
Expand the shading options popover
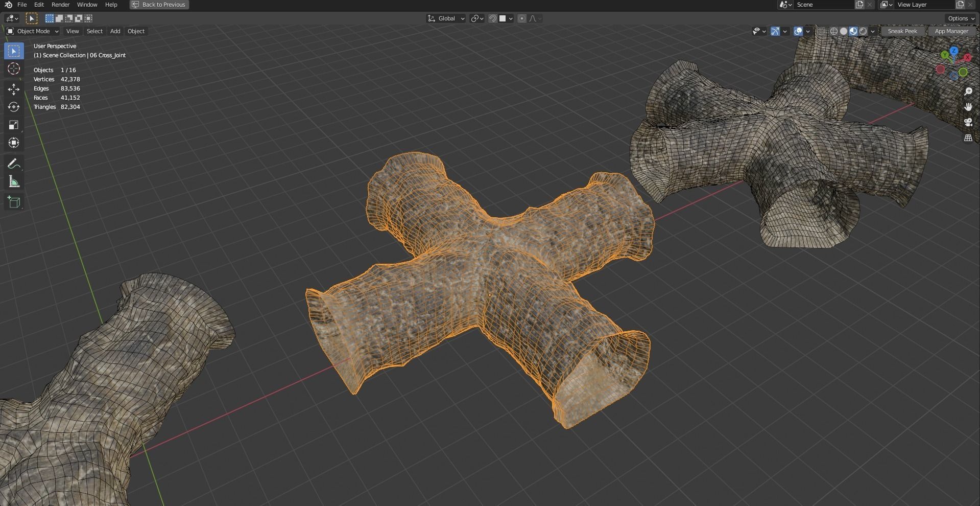873,31
